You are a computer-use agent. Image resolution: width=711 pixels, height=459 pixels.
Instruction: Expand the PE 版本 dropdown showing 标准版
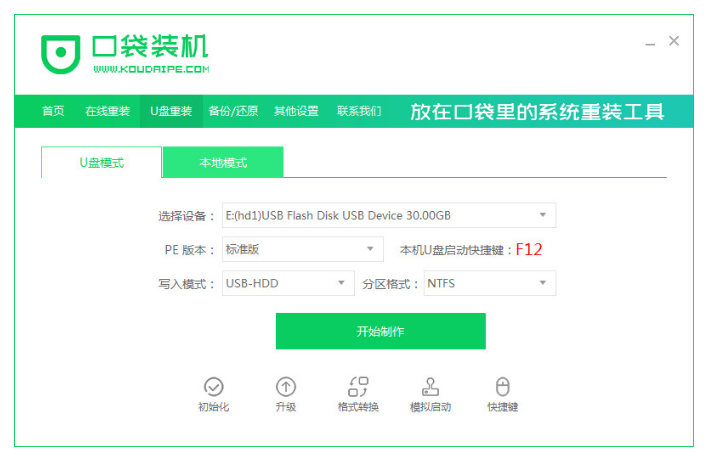(x=302, y=249)
